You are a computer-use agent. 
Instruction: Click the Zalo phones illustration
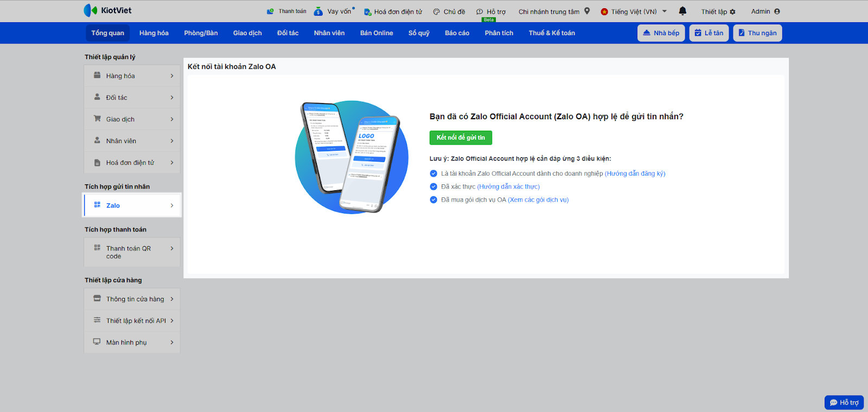pyautogui.click(x=352, y=157)
